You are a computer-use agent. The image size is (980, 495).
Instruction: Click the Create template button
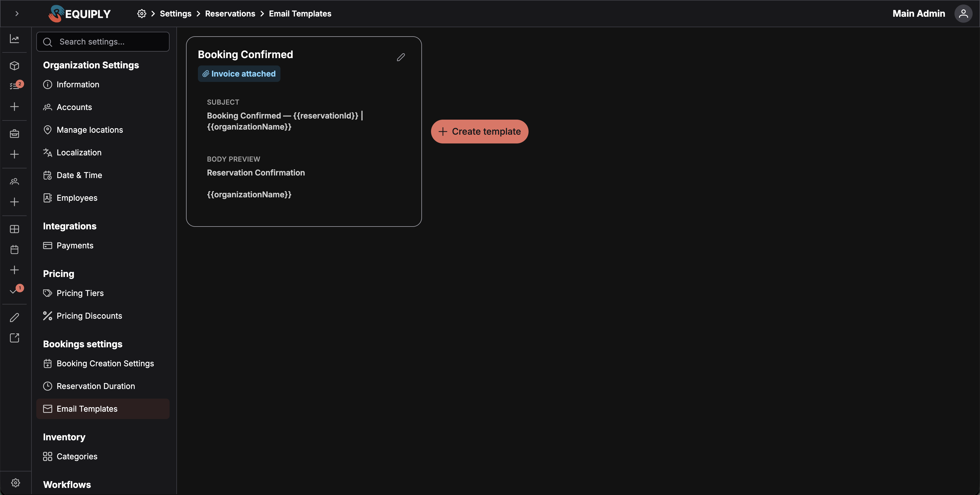click(x=479, y=131)
